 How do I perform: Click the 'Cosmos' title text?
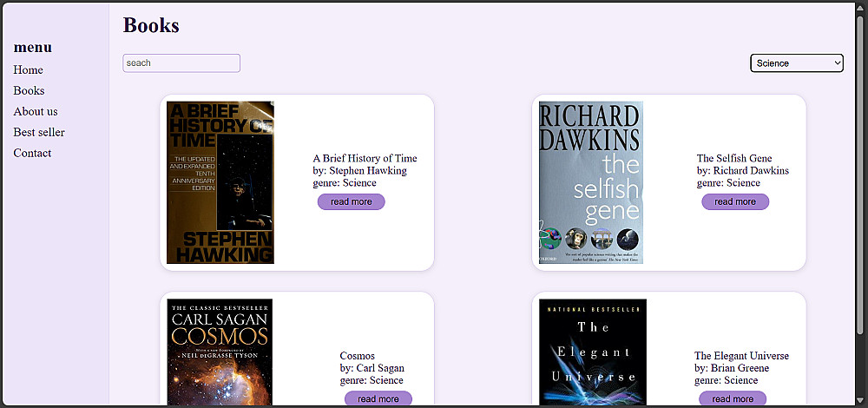[x=357, y=356]
